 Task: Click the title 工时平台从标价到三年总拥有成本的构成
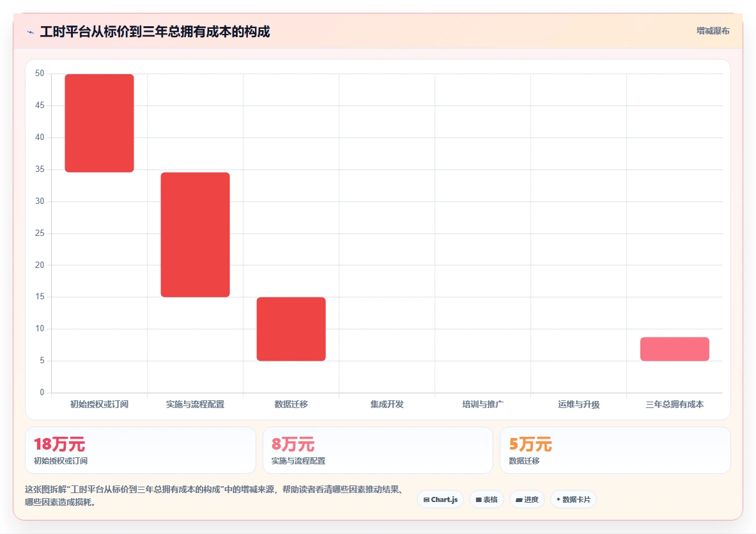tap(155, 32)
